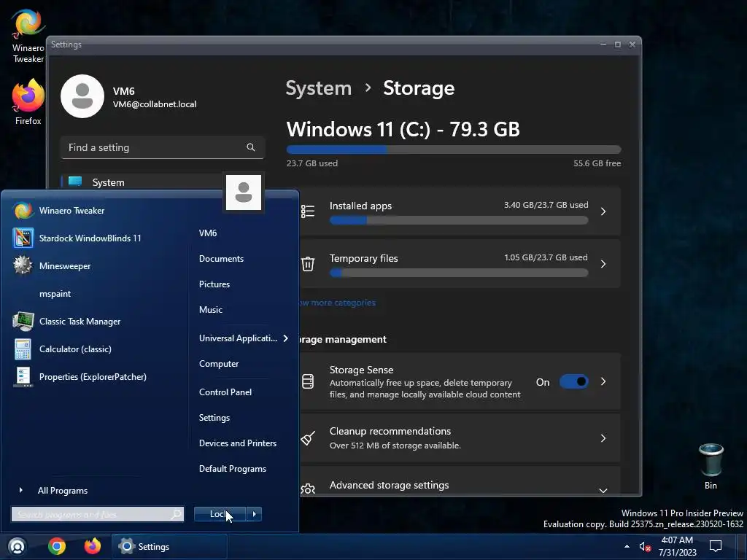Open Cleanup recommendations
Viewport: 747px width, 560px height.
click(x=460, y=438)
